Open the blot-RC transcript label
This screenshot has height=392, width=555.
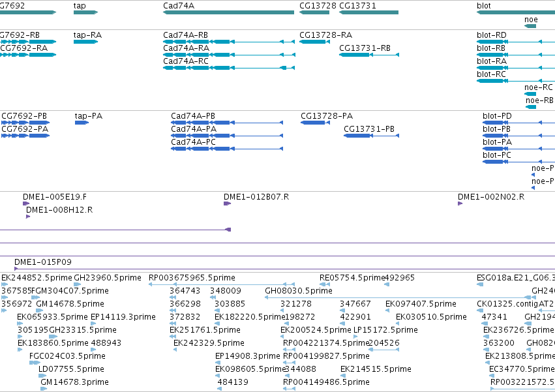coord(491,74)
